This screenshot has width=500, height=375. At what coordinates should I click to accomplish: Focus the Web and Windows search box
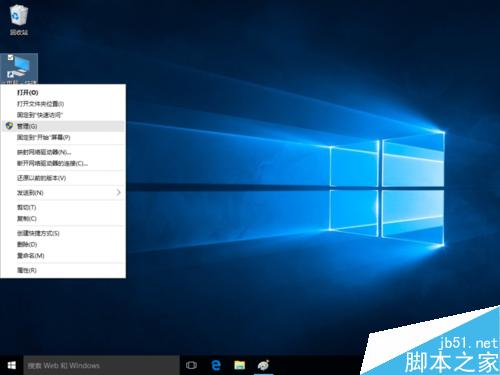pyautogui.click(x=101, y=365)
